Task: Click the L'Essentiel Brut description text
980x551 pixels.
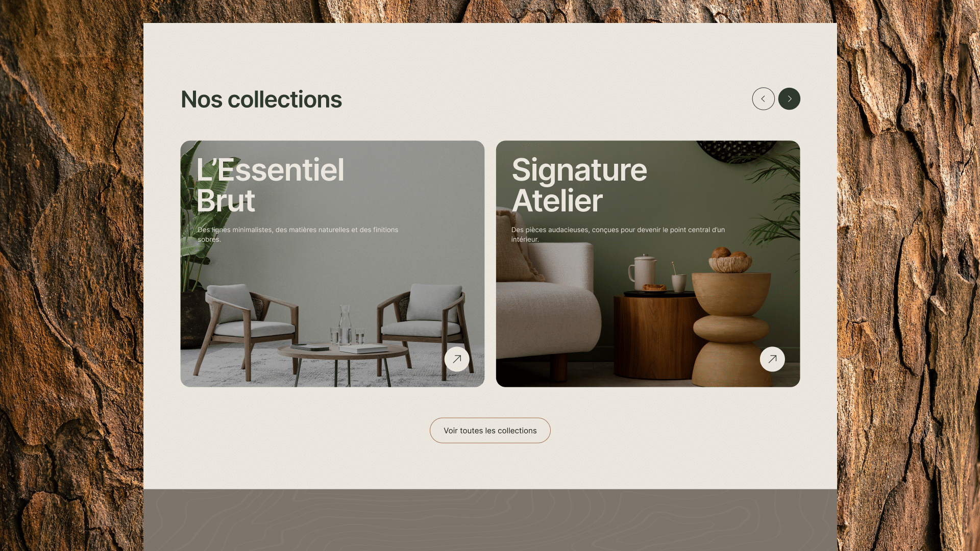Action: click(298, 235)
